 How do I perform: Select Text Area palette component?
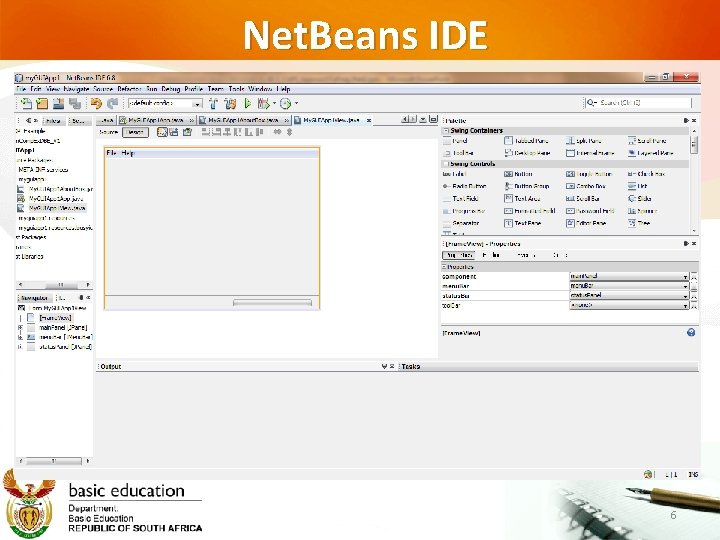pos(522,198)
